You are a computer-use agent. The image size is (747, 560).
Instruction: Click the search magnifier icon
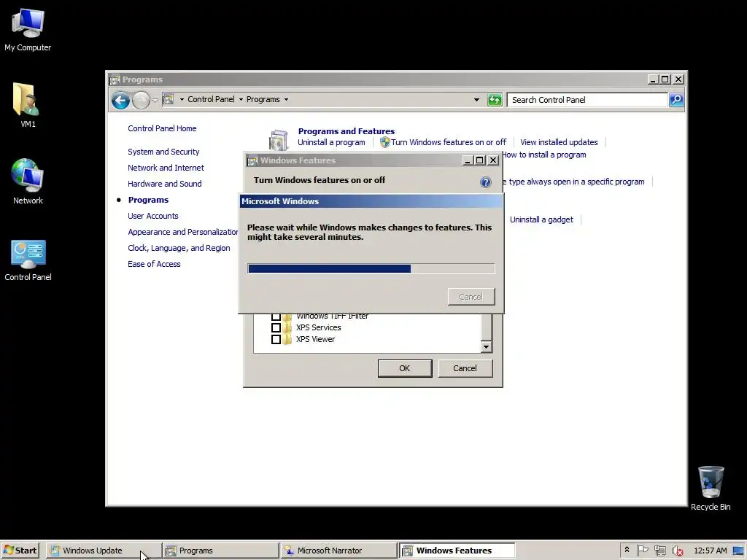(676, 99)
